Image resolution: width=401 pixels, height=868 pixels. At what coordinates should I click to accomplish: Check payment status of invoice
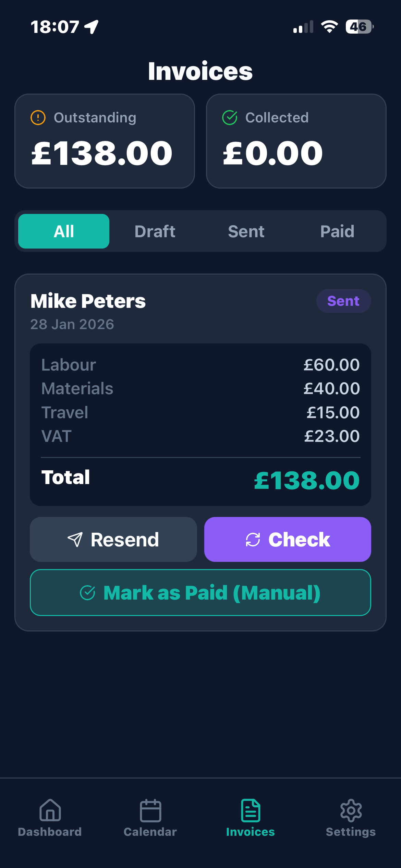(x=288, y=540)
